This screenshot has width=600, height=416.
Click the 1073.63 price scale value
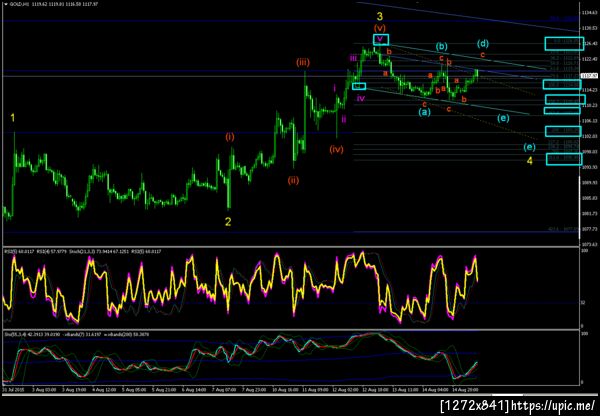[x=588, y=244]
